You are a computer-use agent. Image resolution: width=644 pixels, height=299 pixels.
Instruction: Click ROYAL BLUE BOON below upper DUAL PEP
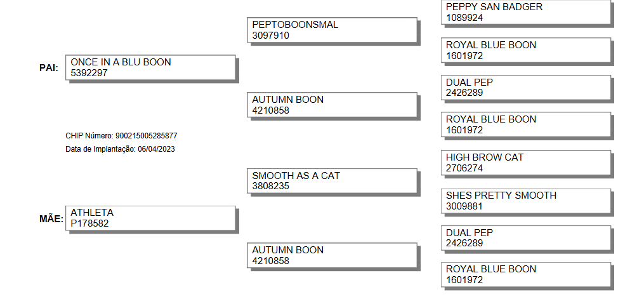(526, 124)
